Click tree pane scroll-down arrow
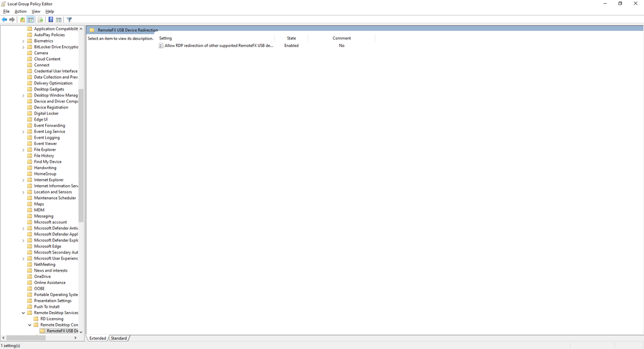 [x=81, y=332]
